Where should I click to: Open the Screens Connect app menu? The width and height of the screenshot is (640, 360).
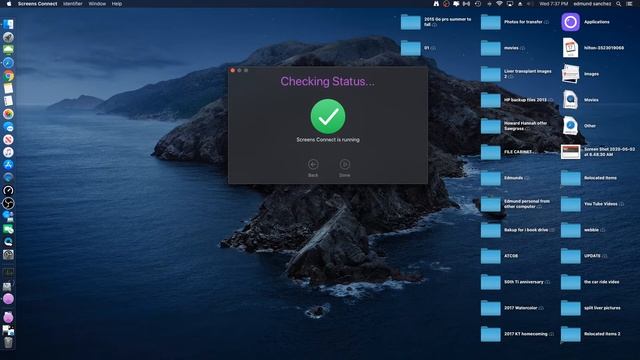click(x=38, y=4)
